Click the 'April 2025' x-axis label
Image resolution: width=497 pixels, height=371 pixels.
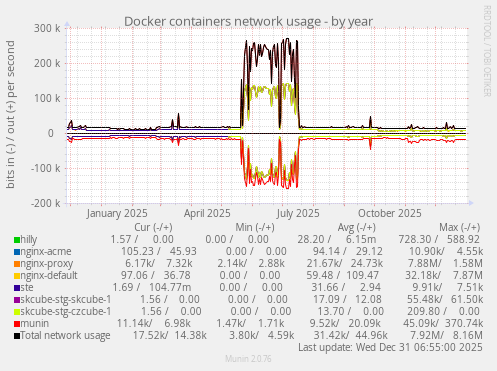coord(207,213)
